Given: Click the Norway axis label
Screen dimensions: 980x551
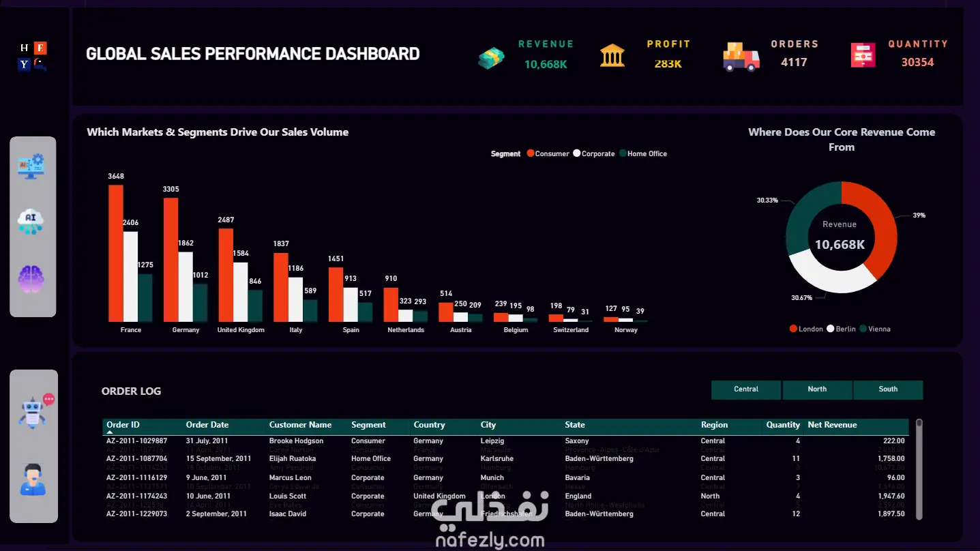Looking at the screenshot, I should (x=625, y=330).
